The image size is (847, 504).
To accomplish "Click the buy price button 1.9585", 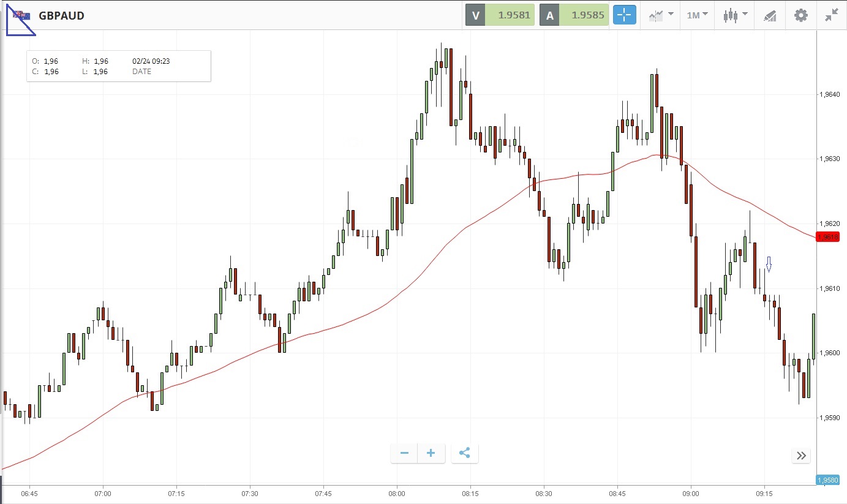I will 574,15.
